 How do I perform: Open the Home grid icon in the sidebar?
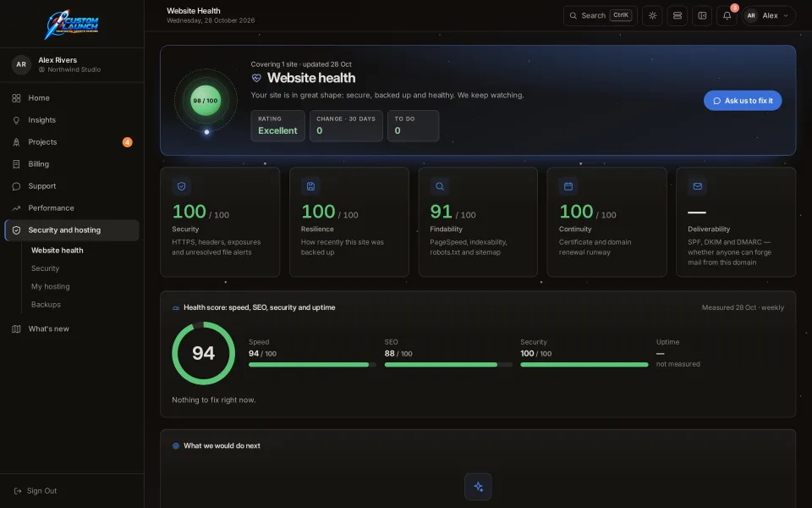(16, 98)
